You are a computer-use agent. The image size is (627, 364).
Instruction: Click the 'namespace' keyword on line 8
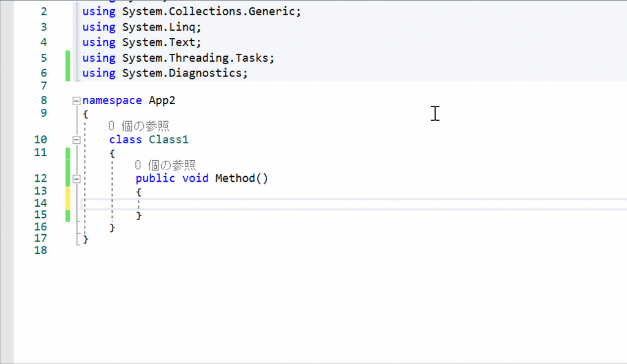(112, 101)
